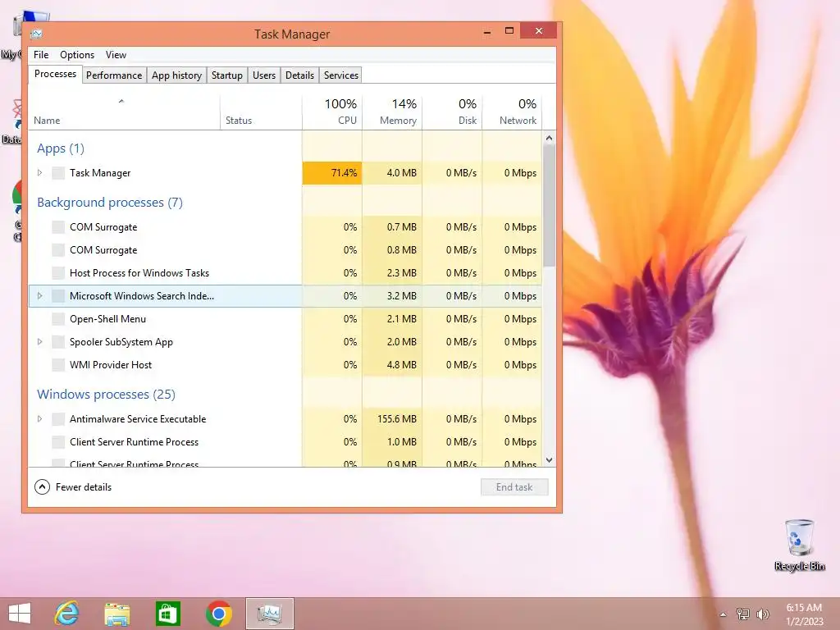Open the View menu
840x630 pixels.
(116, 55)
